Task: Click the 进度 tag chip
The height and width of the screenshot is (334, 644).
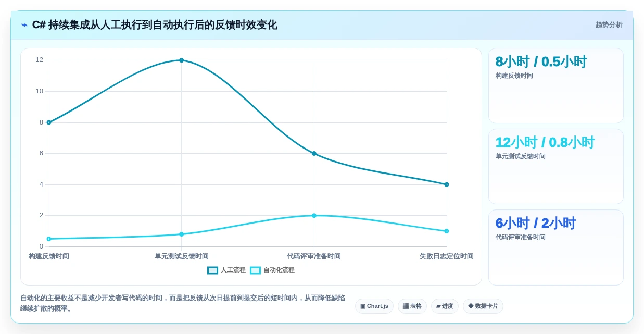Action: coord(445,306)
